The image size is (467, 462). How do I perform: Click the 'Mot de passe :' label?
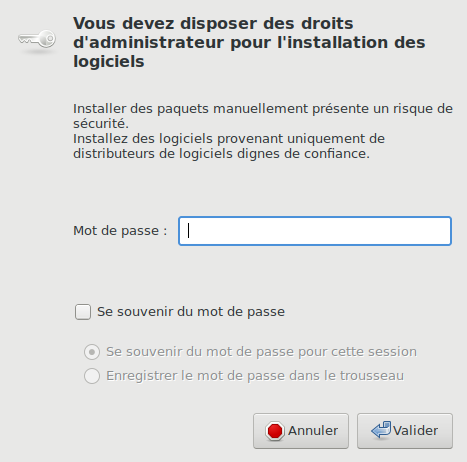(120, 231)
